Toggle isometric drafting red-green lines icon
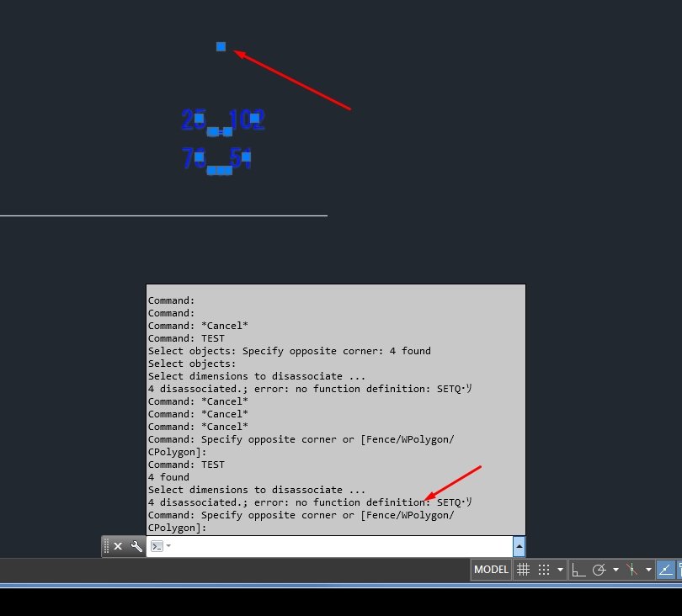The width and height of the screenshot is (682, 616). point(632,570)
